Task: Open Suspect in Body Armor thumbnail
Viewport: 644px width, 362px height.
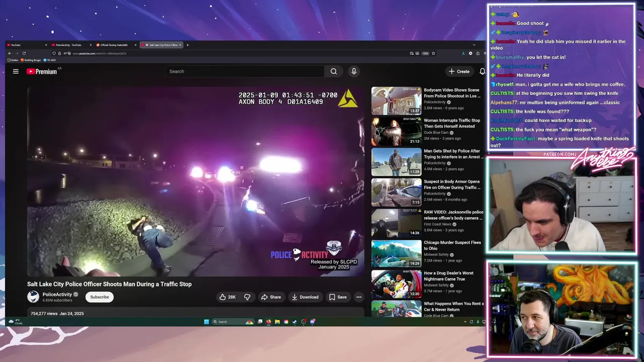Action: point(396,192)
